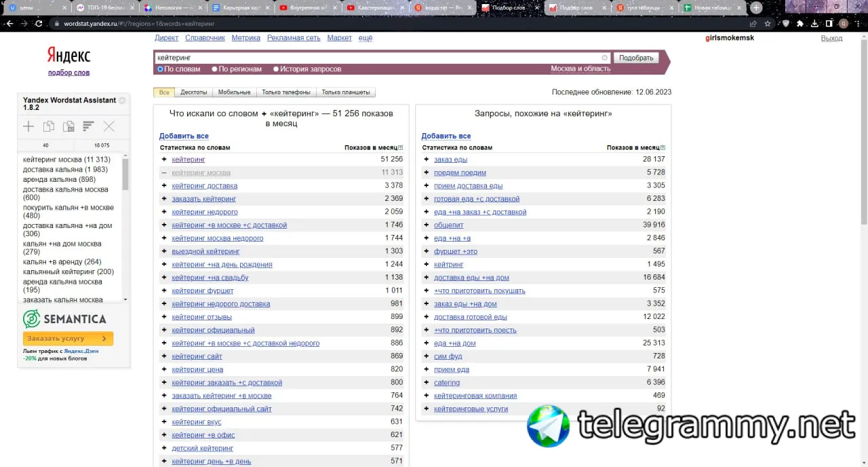This screenshot has height=467, width=868.
Task: Open the 'Метрика' link
Action: coord(245,38)
